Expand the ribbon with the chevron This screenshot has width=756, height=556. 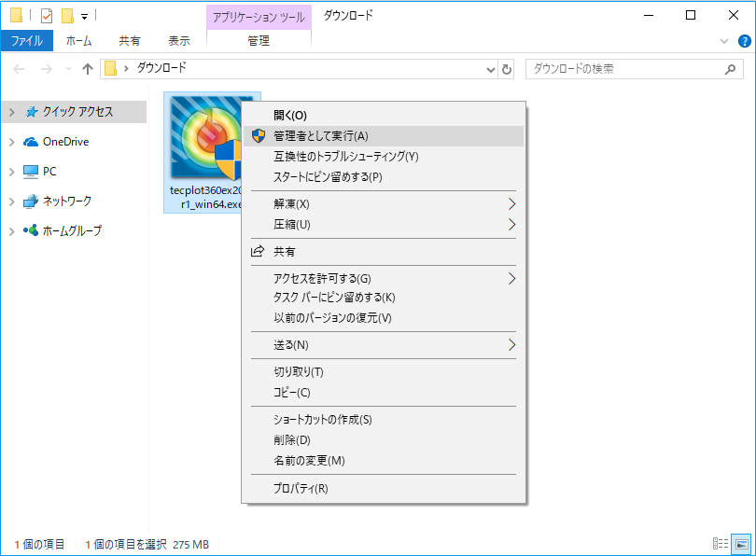tap(723, 41)
